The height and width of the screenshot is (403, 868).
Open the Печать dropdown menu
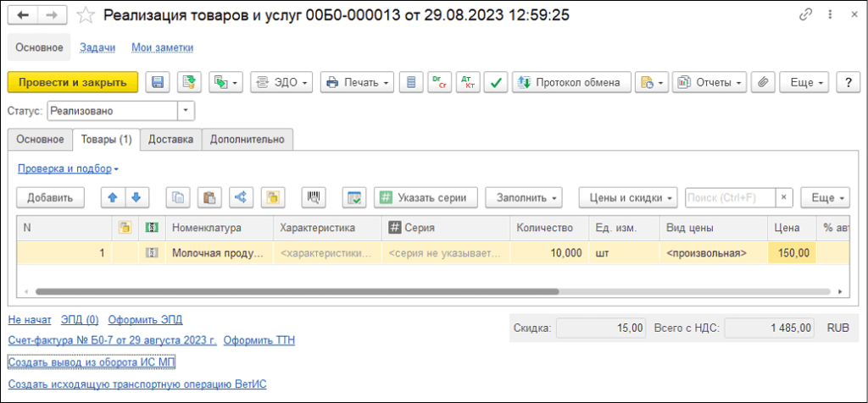(x=357, y=82)
